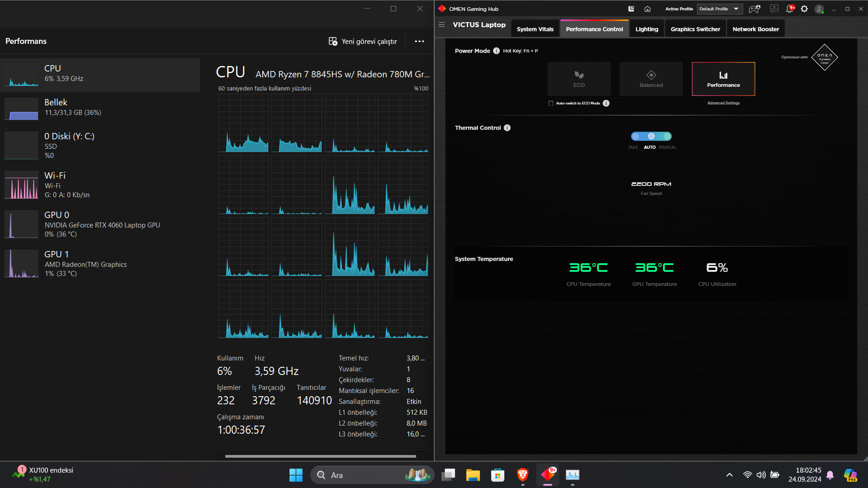Switch to Graphics Switcher tab
This screenshot has height=488, width=868.
click(695, 29)
